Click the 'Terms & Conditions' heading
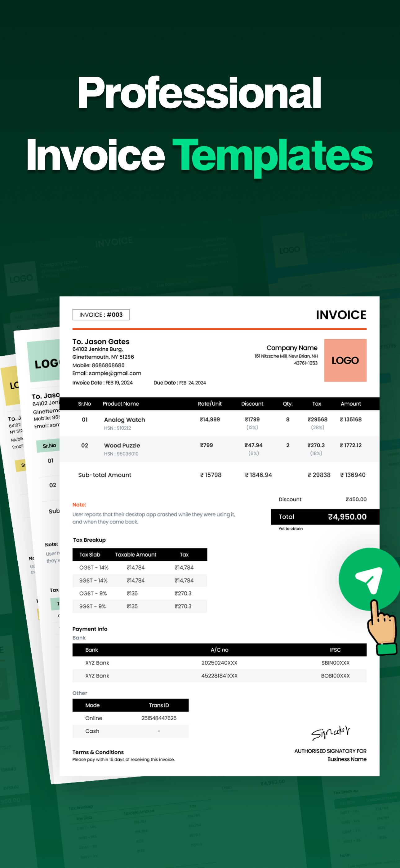Image resolution: width=400 pixels, height=868 pixels. tap(98, 752)
